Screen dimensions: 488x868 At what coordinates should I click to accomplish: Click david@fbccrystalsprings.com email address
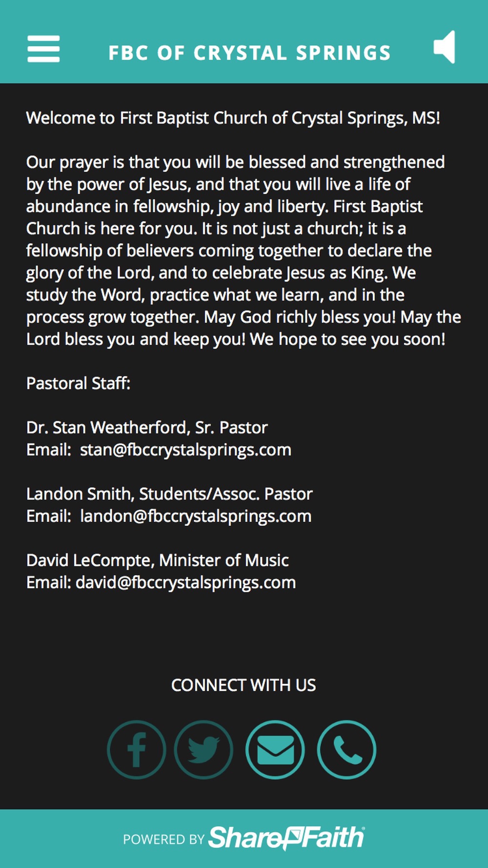coord(186,582)
